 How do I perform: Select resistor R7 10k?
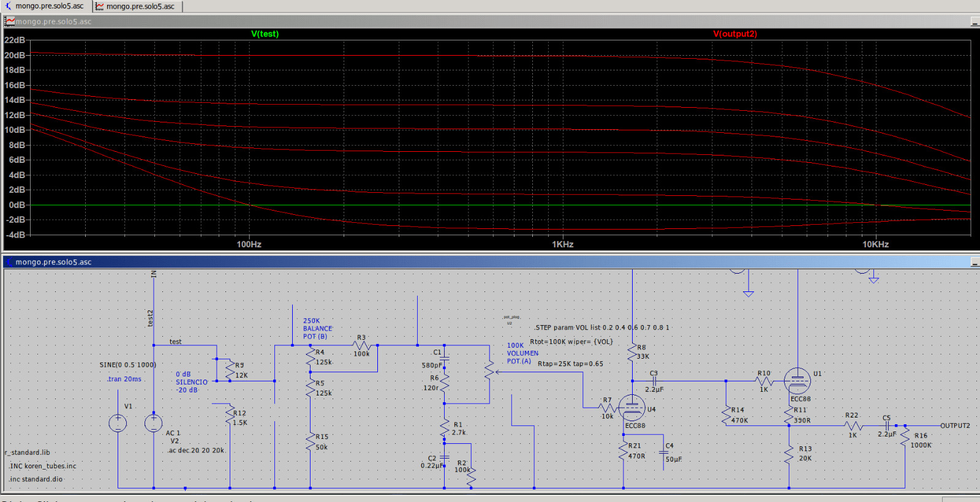(607, 408)
